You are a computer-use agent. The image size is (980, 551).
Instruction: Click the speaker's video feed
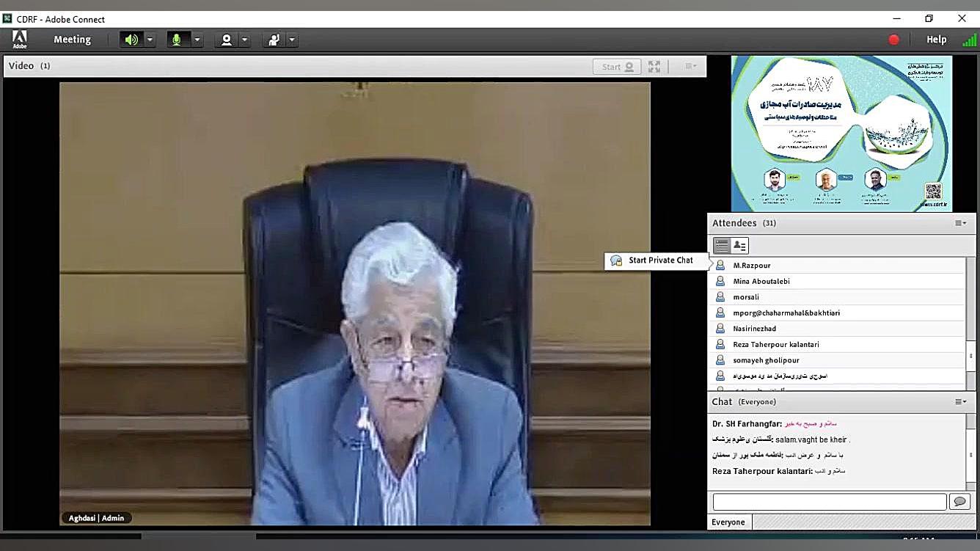pos(355,303)
